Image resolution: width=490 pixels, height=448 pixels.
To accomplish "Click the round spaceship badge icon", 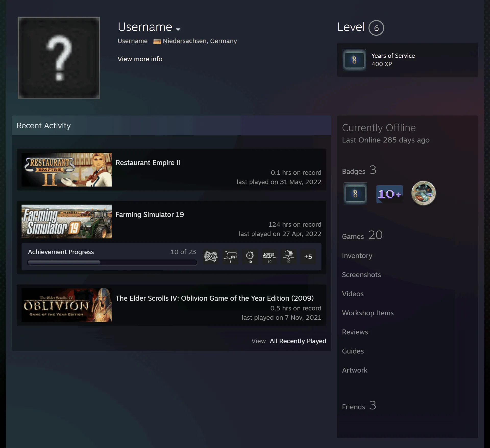I will pyautogui.click(x=423, y=193).
